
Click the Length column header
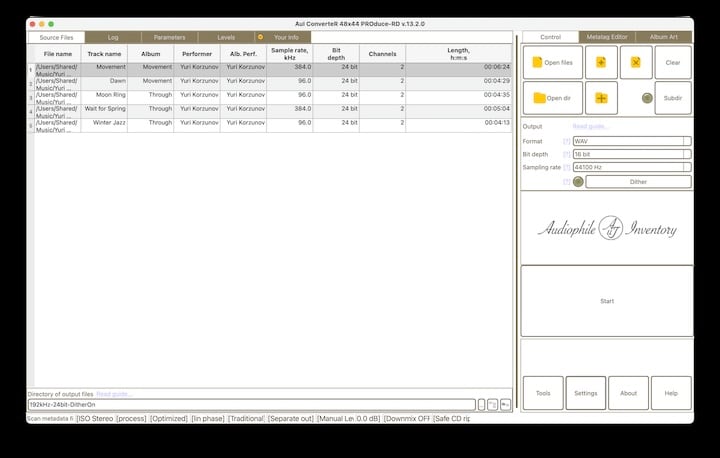click(459, 54)
